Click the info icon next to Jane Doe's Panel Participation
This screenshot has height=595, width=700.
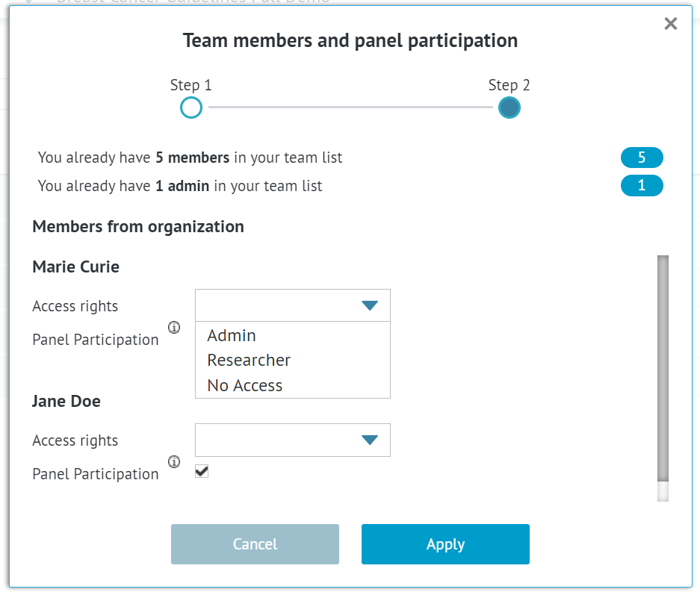click(174, 462)
